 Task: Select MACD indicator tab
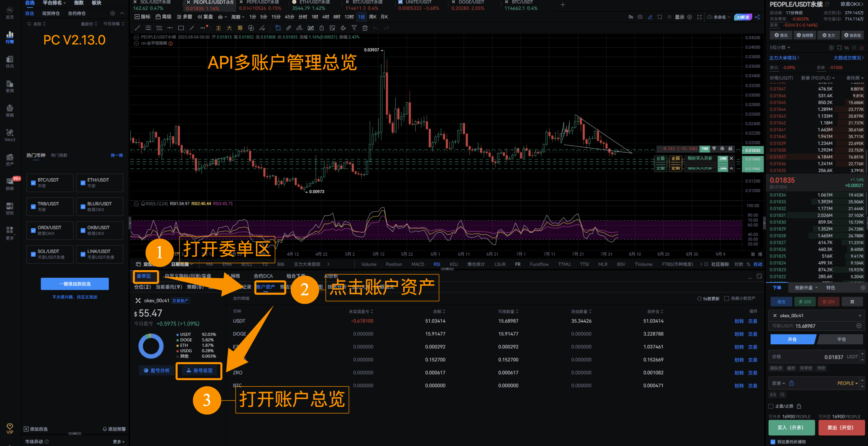click(418, 264)
